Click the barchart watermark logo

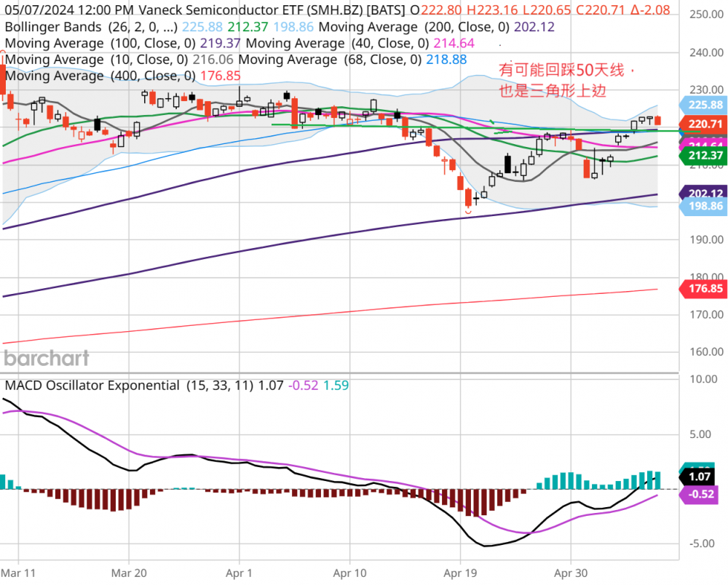pos(47,358)
